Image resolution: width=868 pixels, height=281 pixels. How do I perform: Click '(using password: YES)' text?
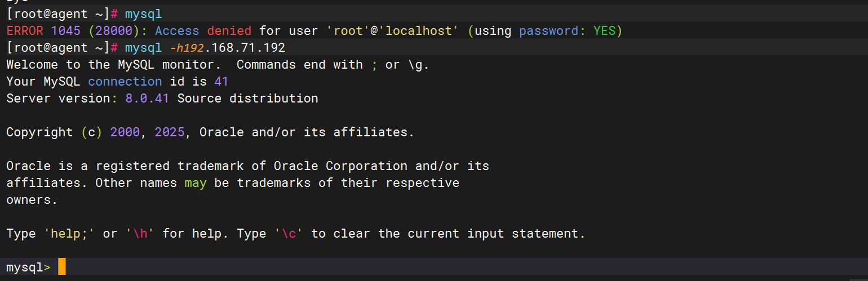pyautogui.click(x=545, y=31)
